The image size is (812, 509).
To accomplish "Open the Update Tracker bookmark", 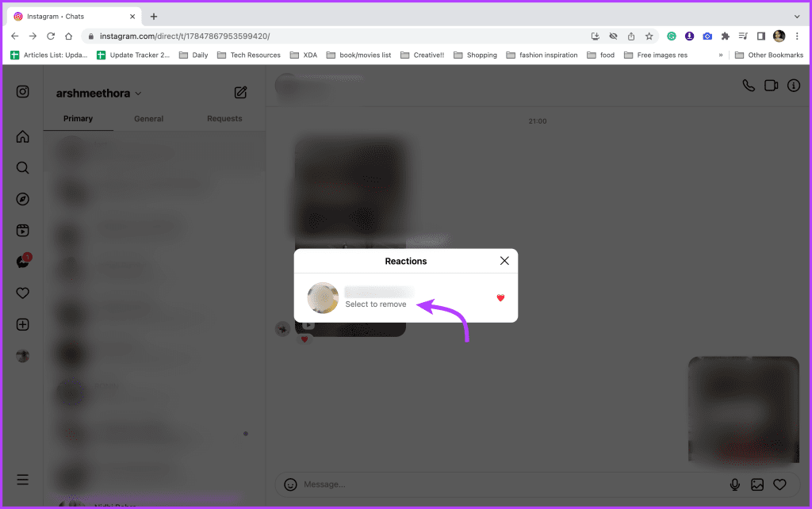I will [133, 55].
